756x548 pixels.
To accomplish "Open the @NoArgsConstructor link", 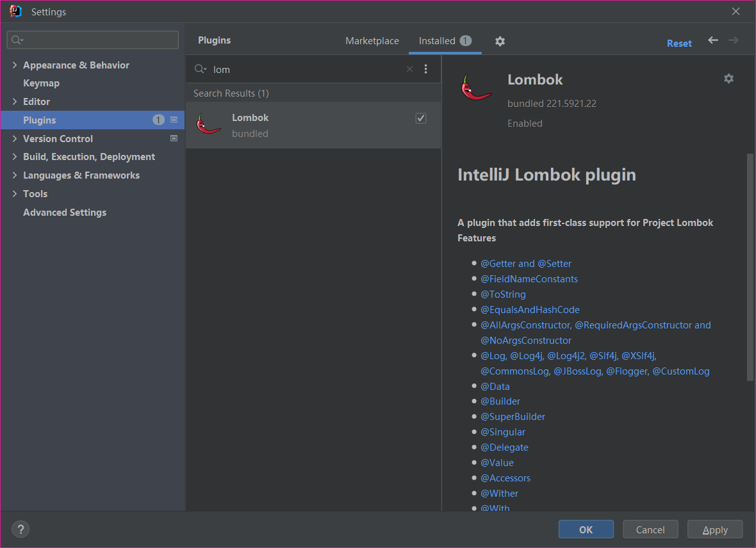I will point(526,341).
